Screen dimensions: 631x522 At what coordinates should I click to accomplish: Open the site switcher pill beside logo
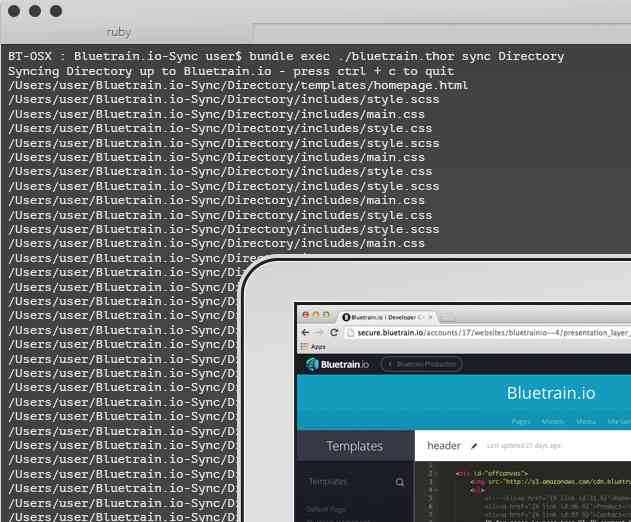coord(421,364)
